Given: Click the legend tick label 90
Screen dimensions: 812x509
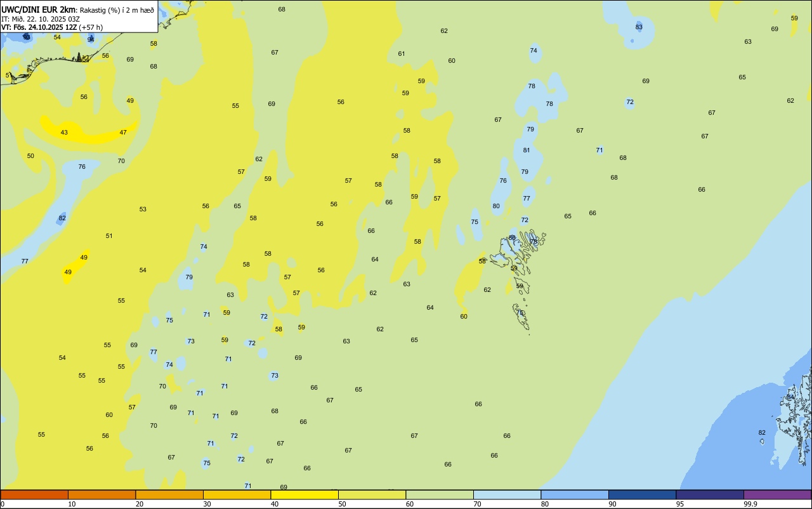Looking at the screenshot, I should pos(613,504).
